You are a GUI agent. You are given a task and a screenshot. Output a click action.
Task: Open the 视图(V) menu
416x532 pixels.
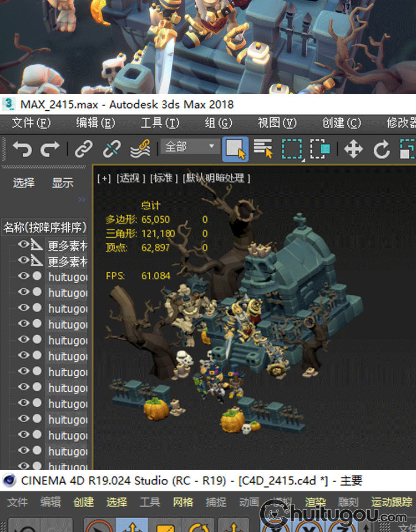click(277, 123)
